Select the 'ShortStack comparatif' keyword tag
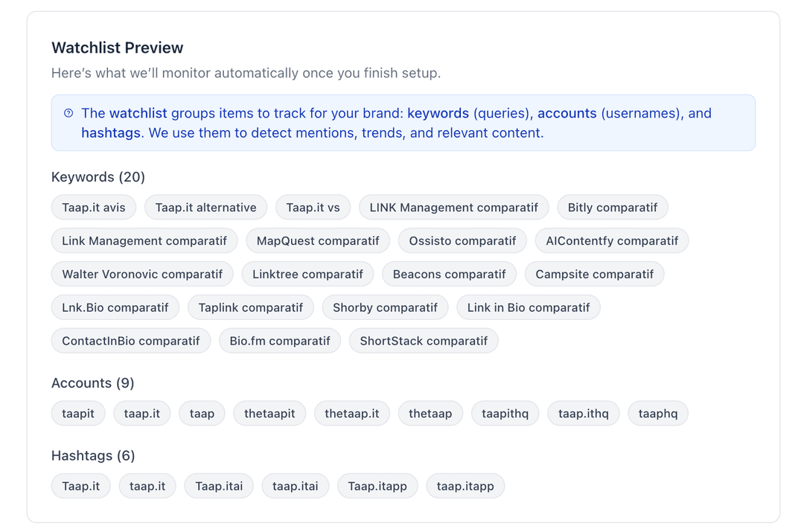Viewport: 804px width, 532px height. click(424, 342)
